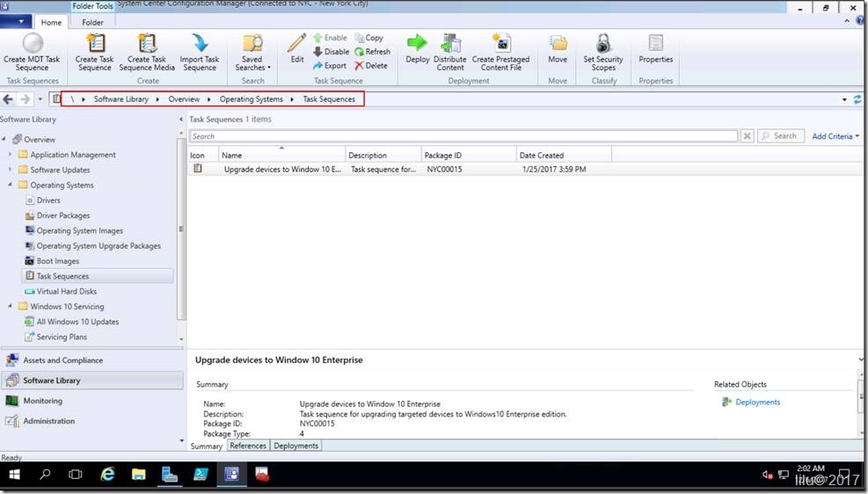Click Create Task Sequence ribbon icon

coord(95,43)
